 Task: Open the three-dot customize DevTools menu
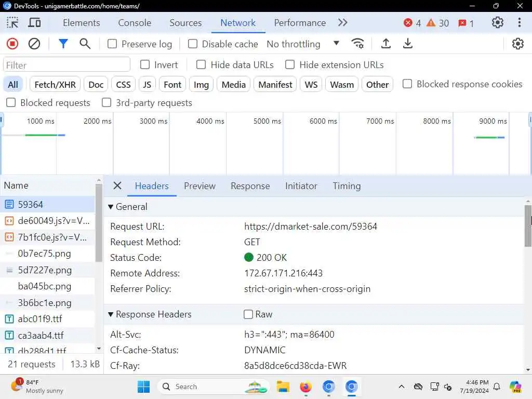(x=519, y=23)
